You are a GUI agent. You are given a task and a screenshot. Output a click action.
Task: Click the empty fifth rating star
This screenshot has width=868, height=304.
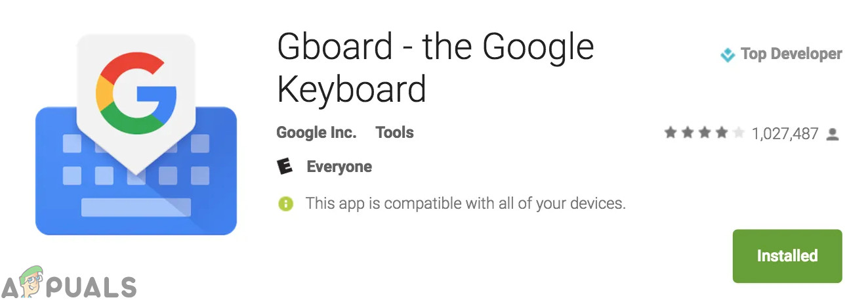pos(738,134)
